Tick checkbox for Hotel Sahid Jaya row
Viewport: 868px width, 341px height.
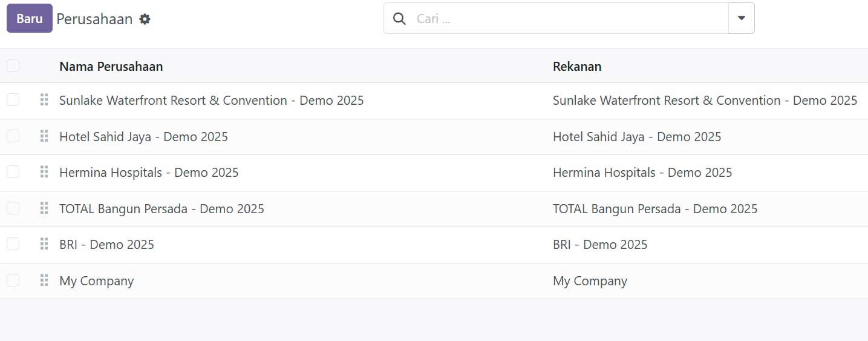click(13, 136)
